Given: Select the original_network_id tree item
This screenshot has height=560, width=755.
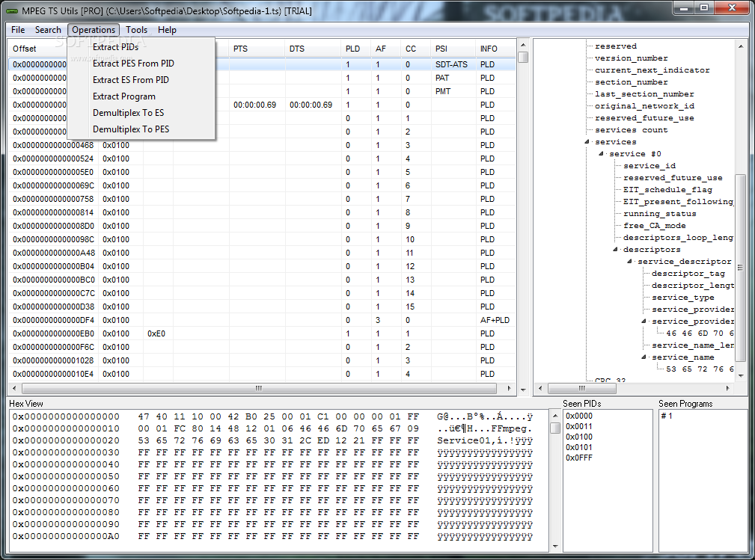Looking at the screenshot, I should (x=644, y=106).
